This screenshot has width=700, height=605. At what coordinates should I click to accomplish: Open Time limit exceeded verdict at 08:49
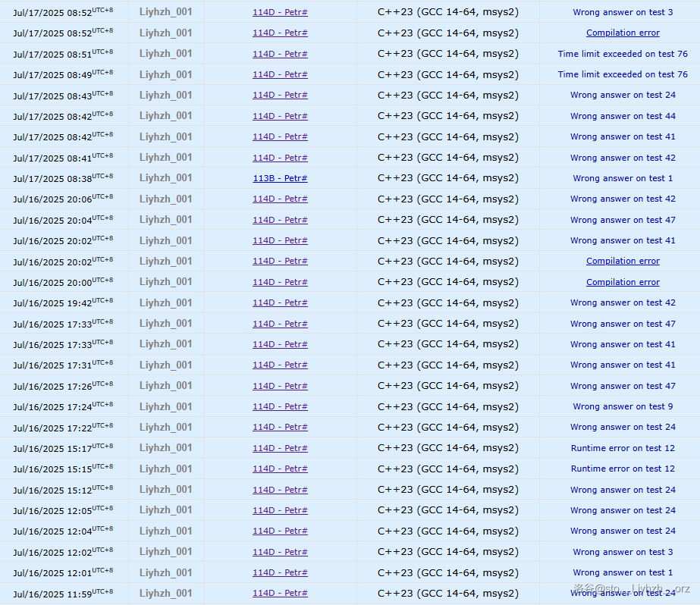point(623,74)
